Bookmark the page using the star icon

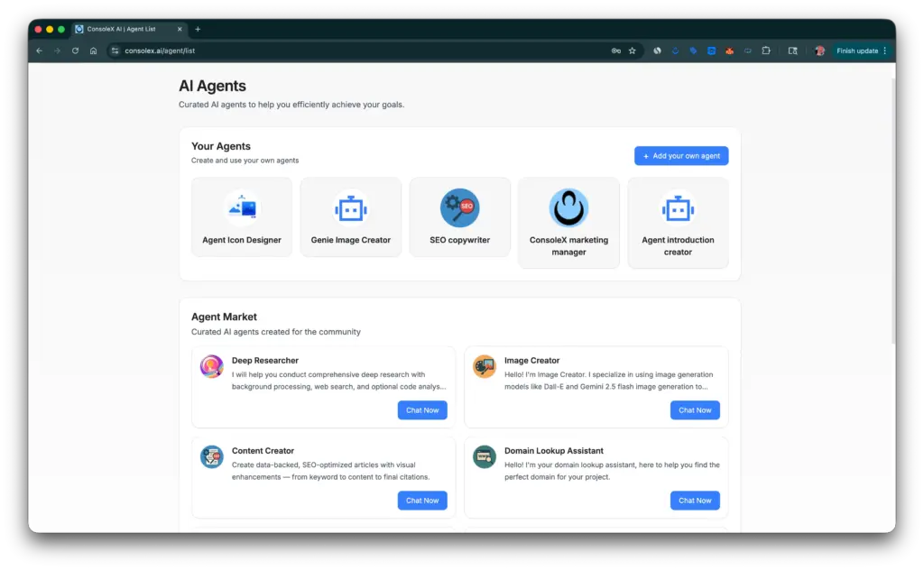click(631, 51)
